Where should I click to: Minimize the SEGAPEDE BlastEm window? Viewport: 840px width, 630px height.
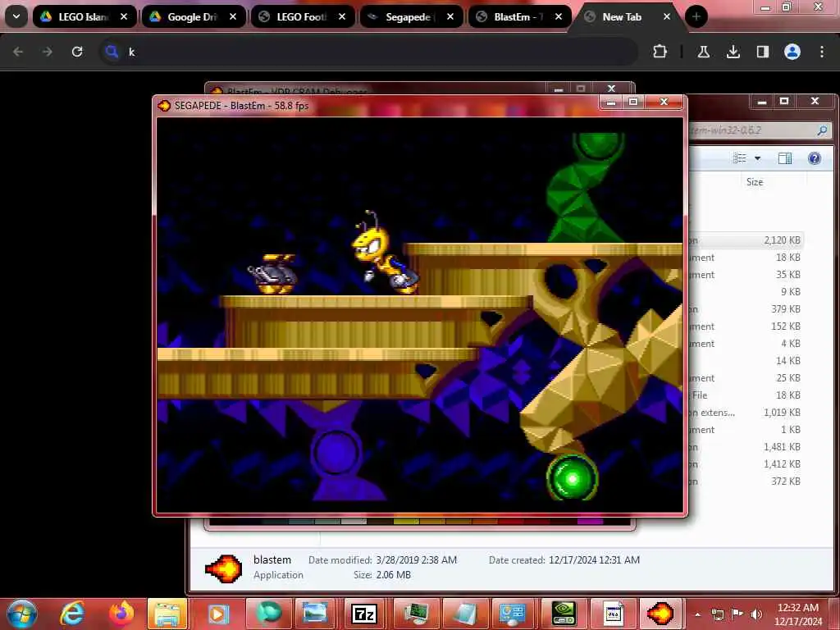pyautogui.click(x=610, y=101)
